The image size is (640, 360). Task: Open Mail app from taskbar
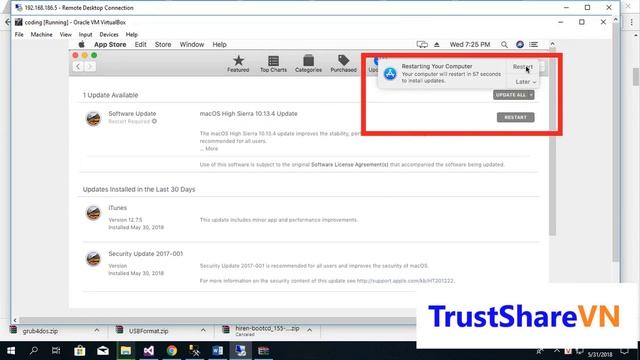tap(102, 351)
